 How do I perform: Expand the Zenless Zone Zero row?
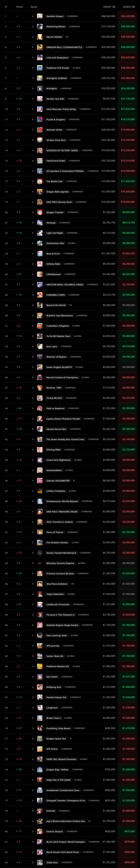[x=33, y=140]
